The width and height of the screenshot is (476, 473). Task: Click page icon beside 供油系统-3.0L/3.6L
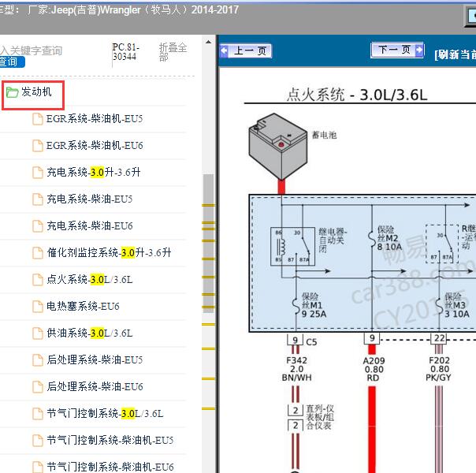(x=38, y=333)
